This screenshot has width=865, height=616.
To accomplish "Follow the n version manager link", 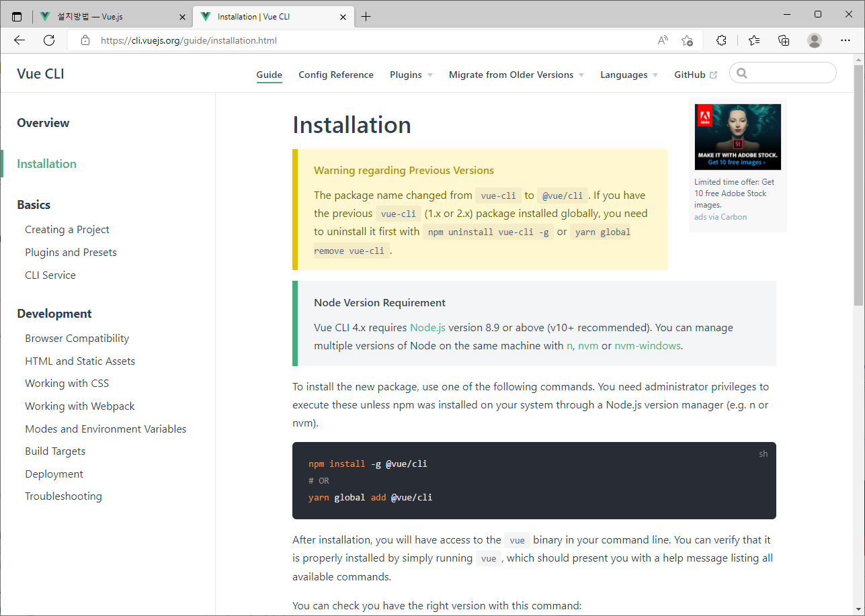I will (x=569, y=346).
